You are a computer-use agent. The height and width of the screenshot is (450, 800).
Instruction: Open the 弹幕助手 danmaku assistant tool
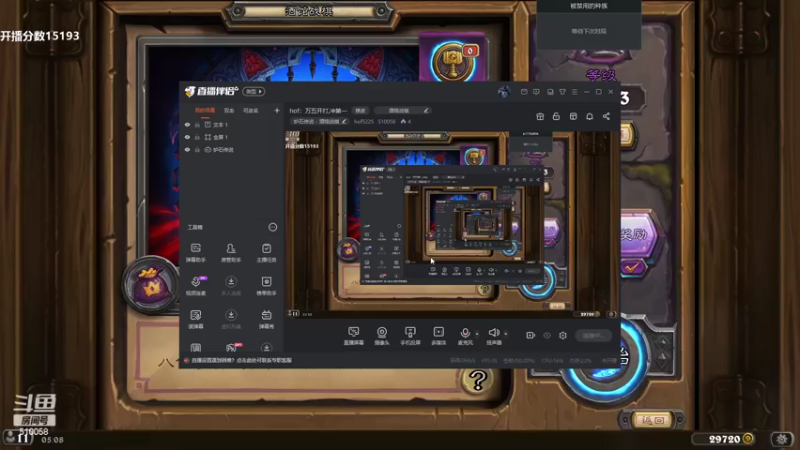coord(195,253)
